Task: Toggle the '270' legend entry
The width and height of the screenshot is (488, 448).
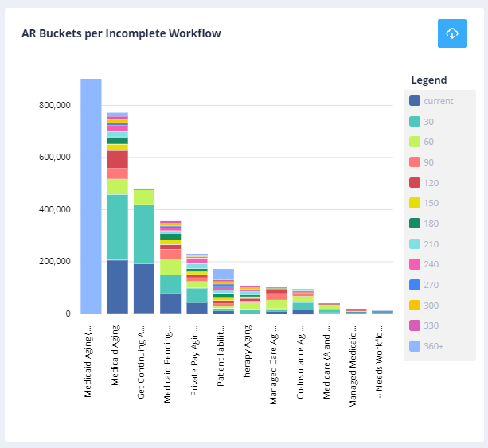Action: [430, 285]
